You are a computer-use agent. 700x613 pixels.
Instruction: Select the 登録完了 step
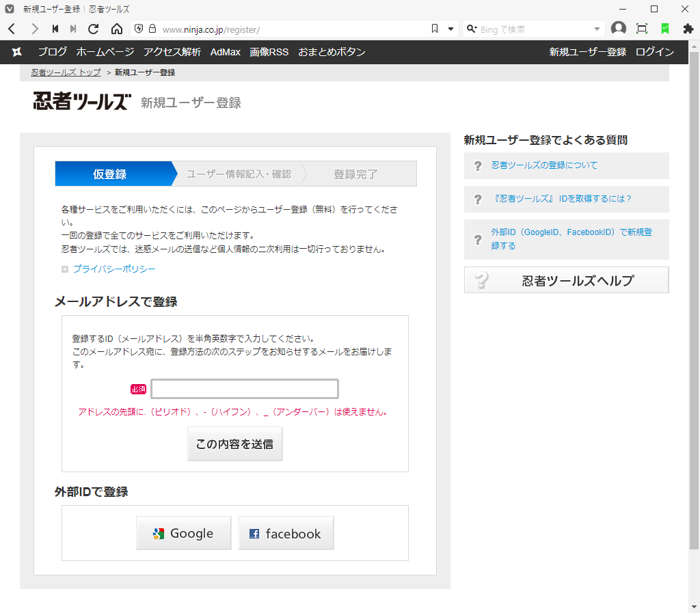pyautogui.click(x=355, y=174)
